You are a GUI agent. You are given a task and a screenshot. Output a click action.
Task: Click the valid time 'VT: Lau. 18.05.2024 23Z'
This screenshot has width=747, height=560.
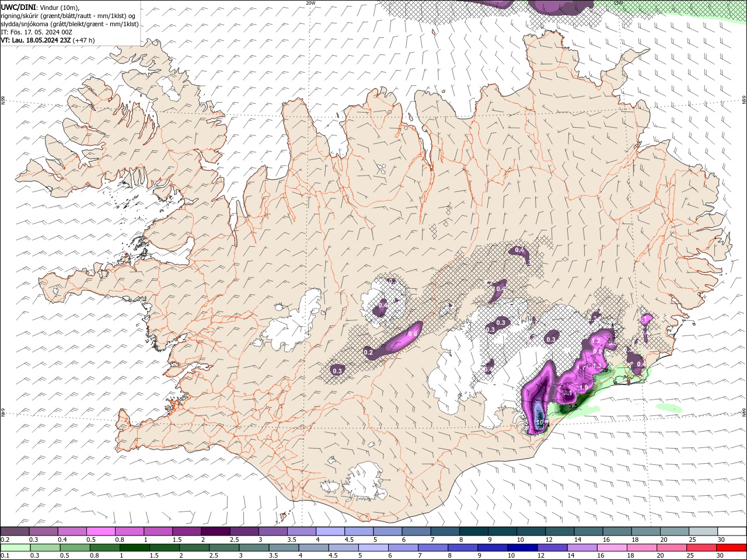point(36,40)
